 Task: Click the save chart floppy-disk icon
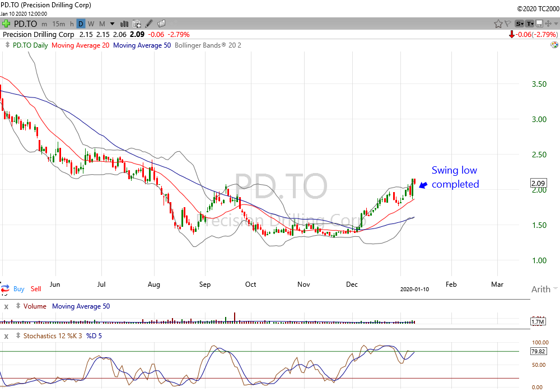point(539,24)
